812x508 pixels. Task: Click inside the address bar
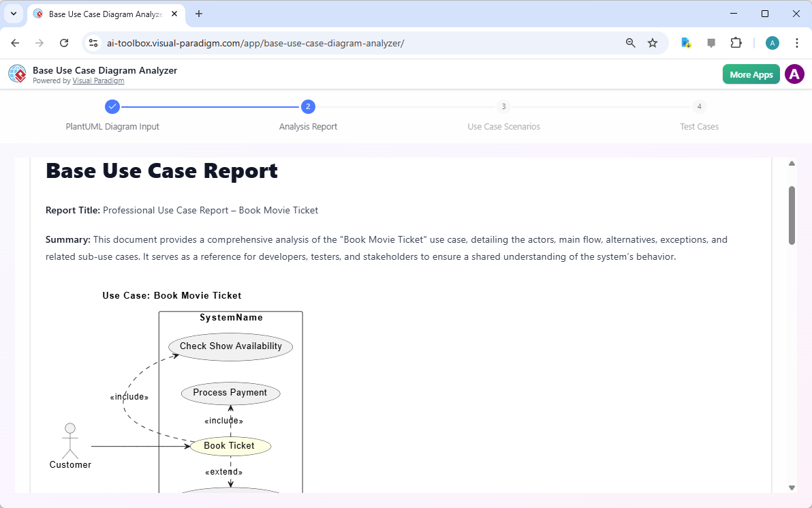pyautogui.click(x=341, y=42)
